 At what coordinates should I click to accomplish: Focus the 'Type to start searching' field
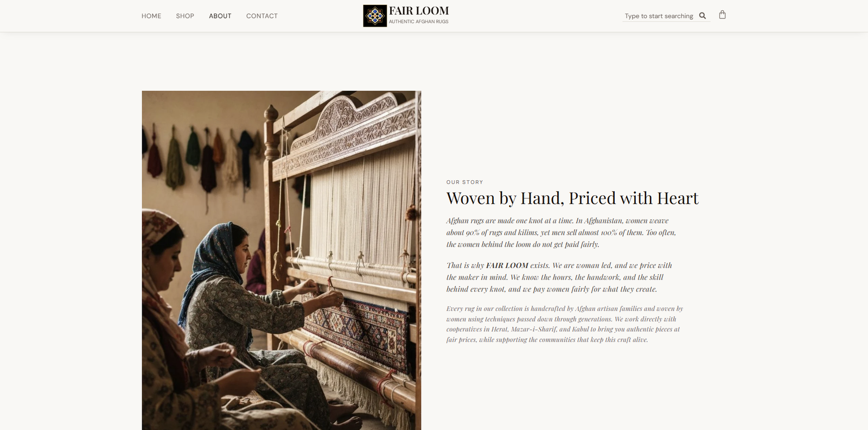[x=659, y=16]
